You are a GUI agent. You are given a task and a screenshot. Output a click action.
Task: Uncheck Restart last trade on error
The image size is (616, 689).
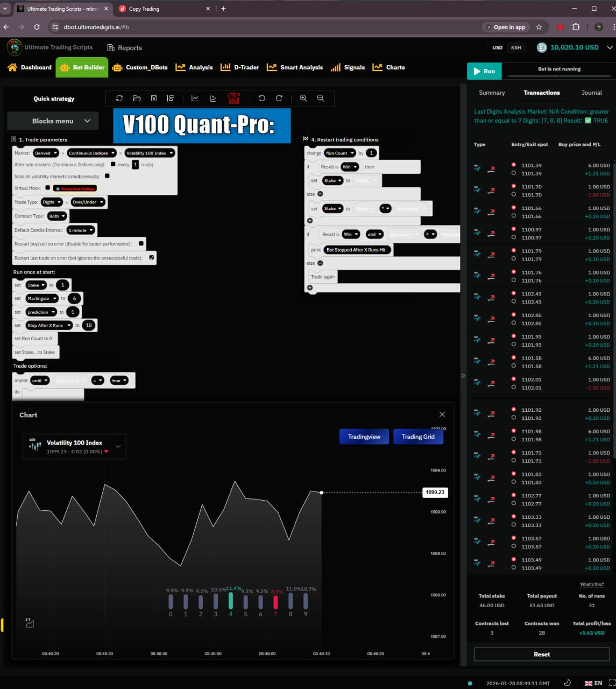[152, 258]
